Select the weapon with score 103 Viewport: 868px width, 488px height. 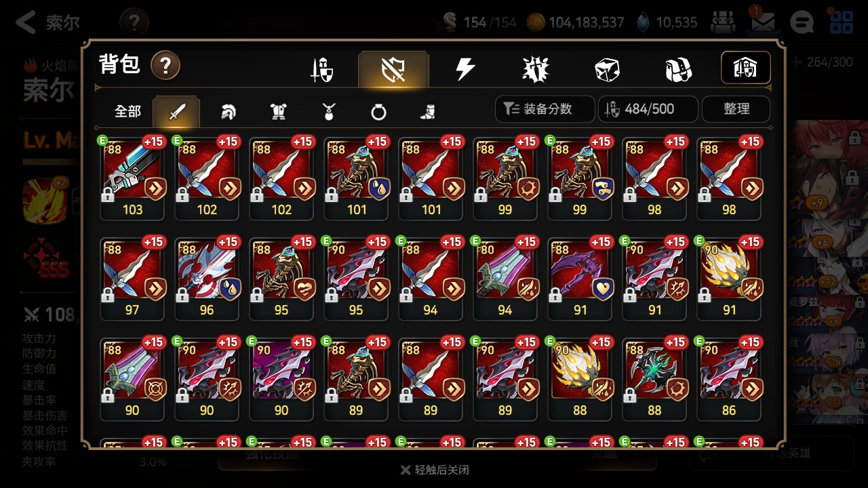click(x=132, y=178)
